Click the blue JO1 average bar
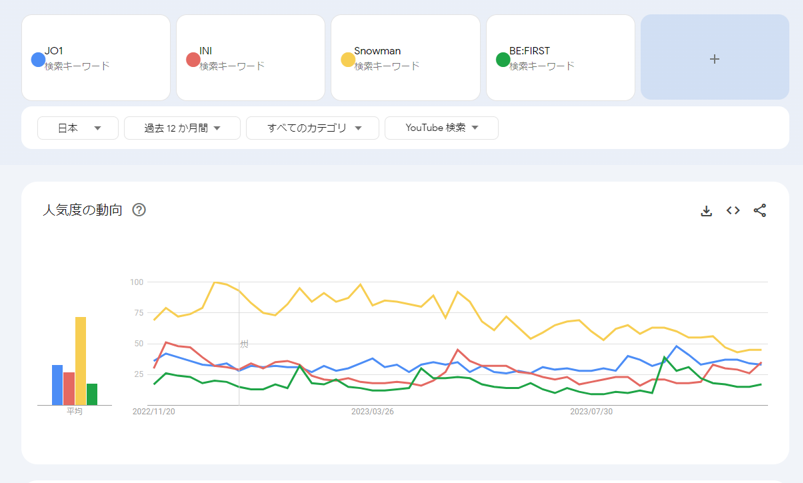This screenshot has height=483, width=803. [x=57, y=385]
